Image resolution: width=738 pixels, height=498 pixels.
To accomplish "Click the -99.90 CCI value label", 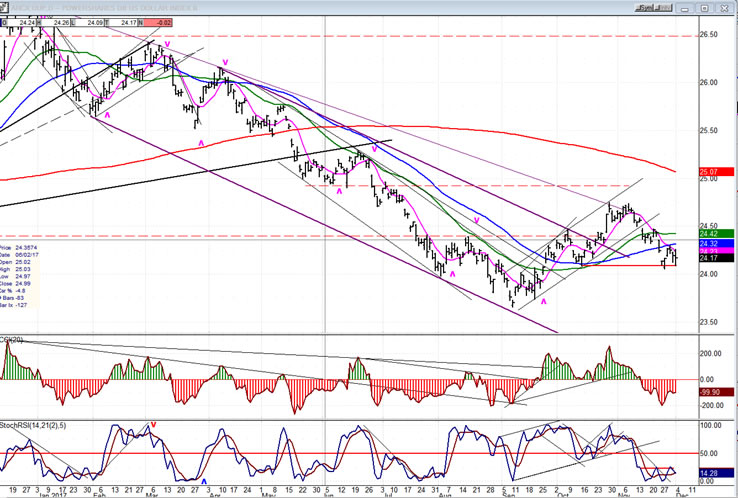I will coord(710,393).
